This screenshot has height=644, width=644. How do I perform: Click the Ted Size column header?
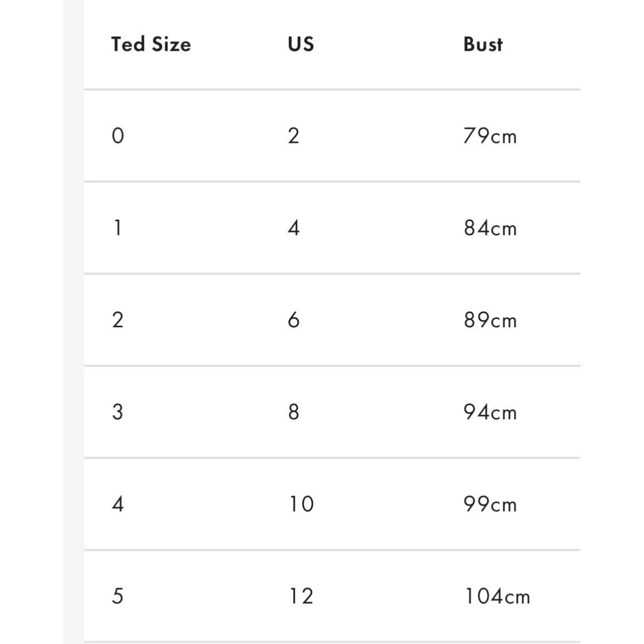click(151, 45)
